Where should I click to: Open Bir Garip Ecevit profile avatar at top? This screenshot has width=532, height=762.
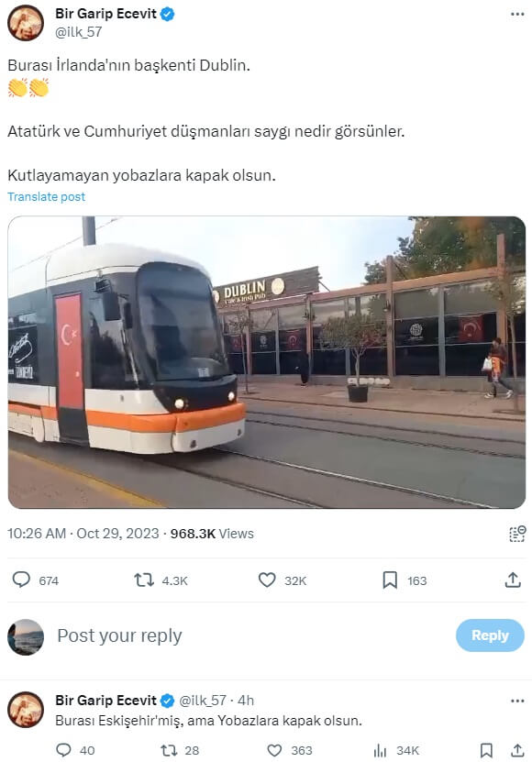click(26, 22)
